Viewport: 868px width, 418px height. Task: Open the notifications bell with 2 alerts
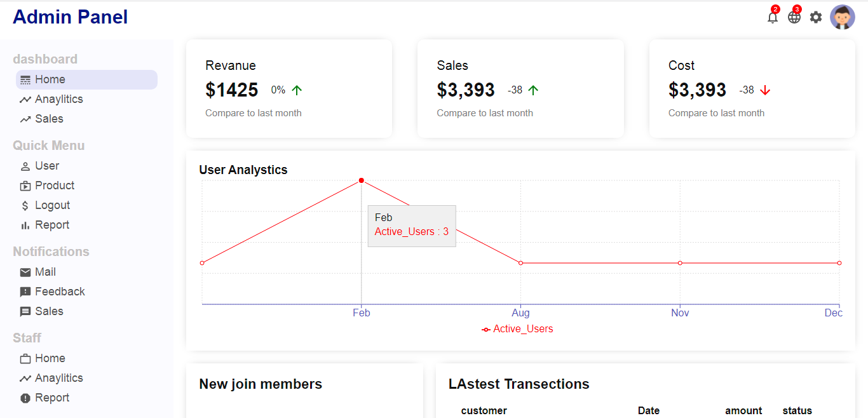point(772,17)
